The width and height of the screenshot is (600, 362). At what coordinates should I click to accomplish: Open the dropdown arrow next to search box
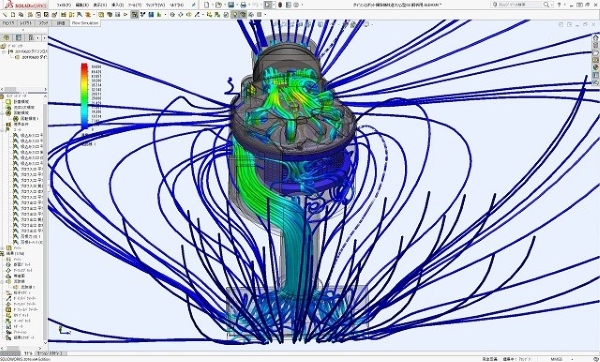[551, 5]
